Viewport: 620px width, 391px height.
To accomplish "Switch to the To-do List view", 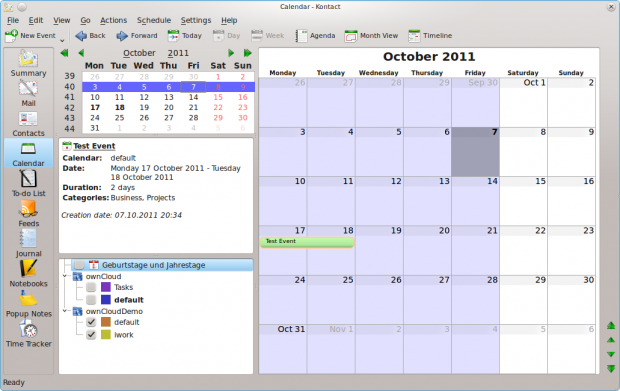I will [28, 183].
